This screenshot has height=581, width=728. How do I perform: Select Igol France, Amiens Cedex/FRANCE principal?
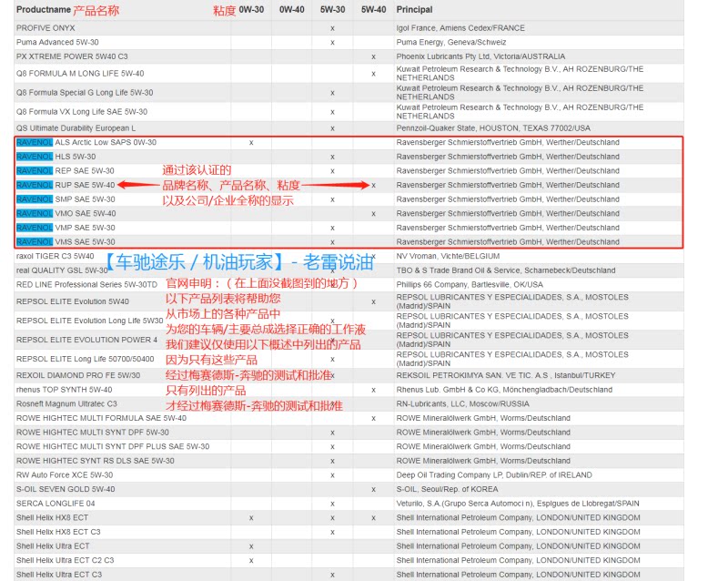(x=460, y=28)
